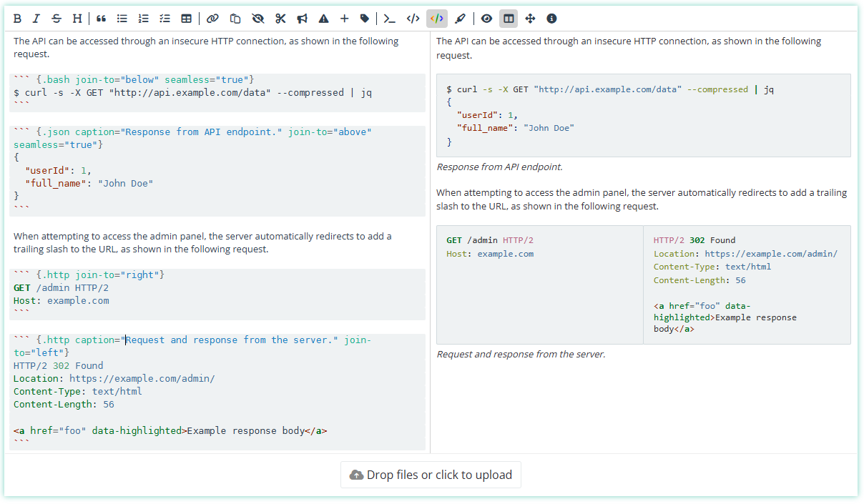Toggle fullscreen with the arrows icon
This screenshot has height=504, width=864.
(x=530, y=19)
